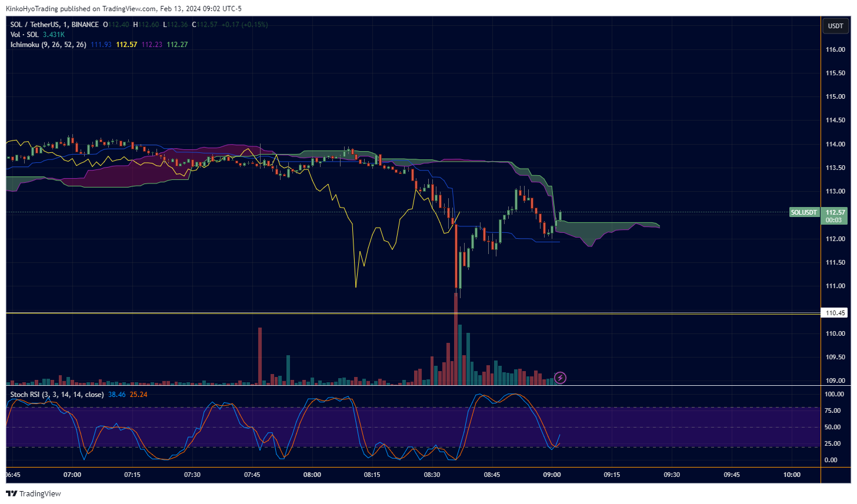The height and width of the screenshot is (504, 857).
Task: Click the Stoch RSI 25.00 scale label
Action: point(833,443)
